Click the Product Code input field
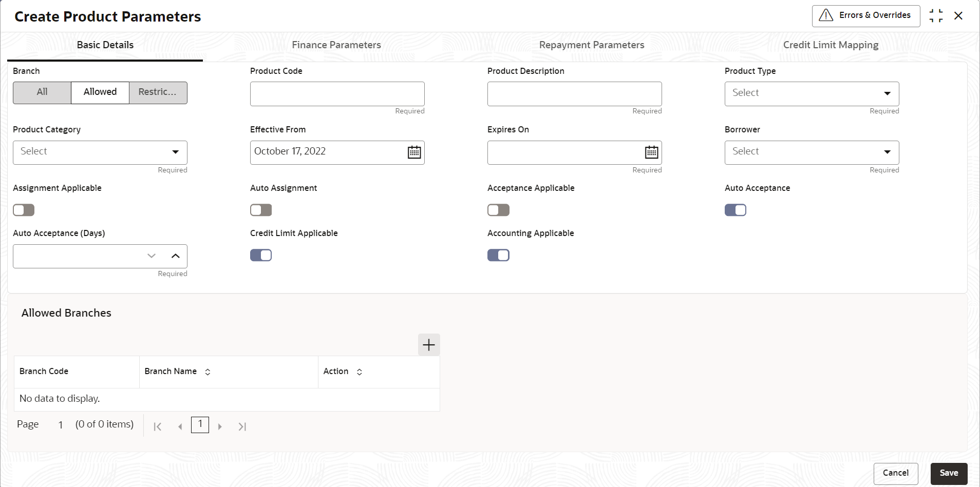980x487 pixels. click(x=337, y=94)
